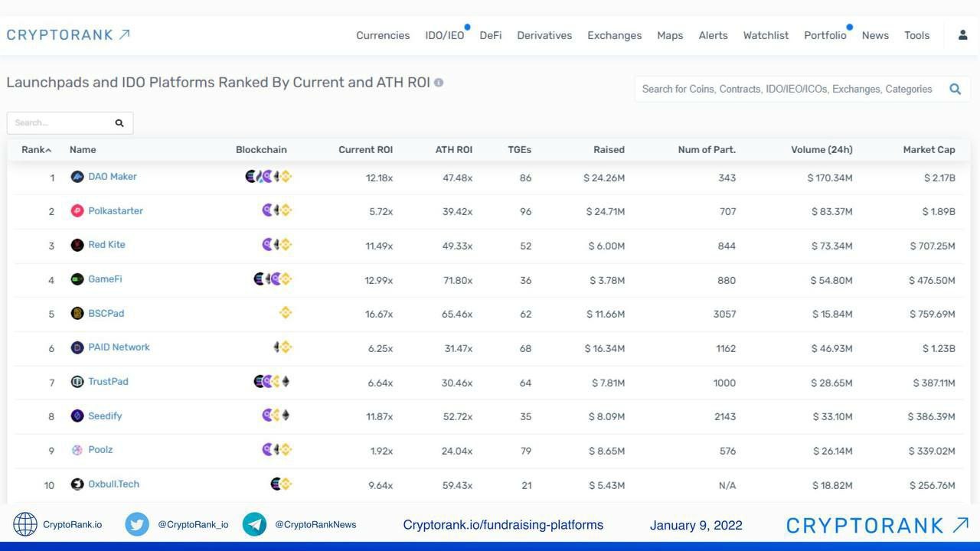Viewport: 980px width, 551px height.
Task: Click the Polkastarter logo icon
Action: (77, 210)
